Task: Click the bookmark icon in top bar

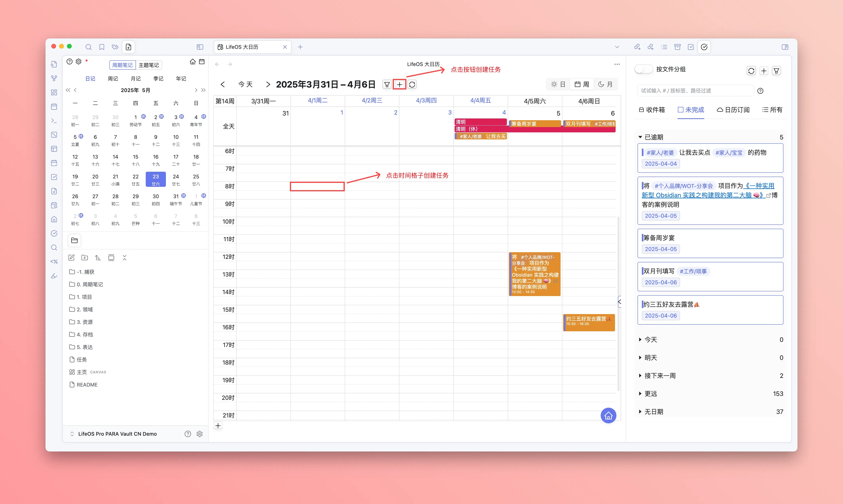Action: tap(101, 47)
